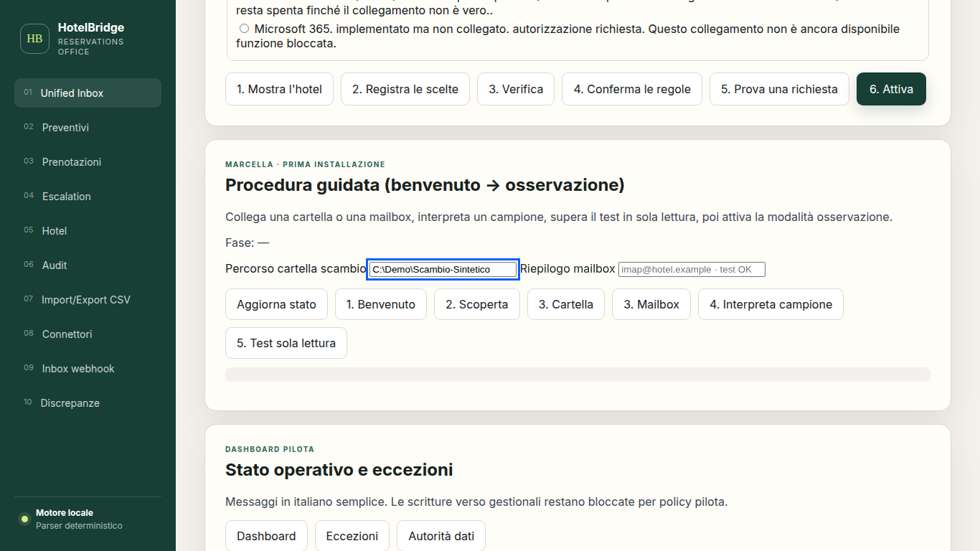Viewport: 980px width, 551px height.
Task: Focus the 'Percorso cartella scambio' input field
Action: click(443, 269)
